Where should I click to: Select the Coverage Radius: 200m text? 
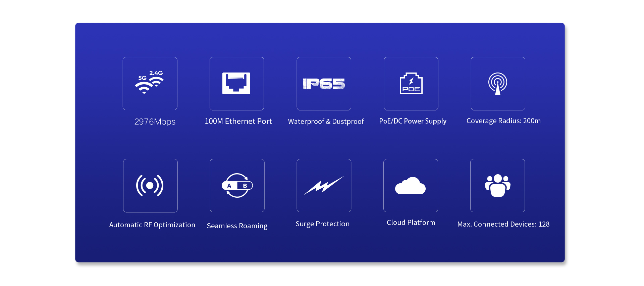[x=503, y=121]
